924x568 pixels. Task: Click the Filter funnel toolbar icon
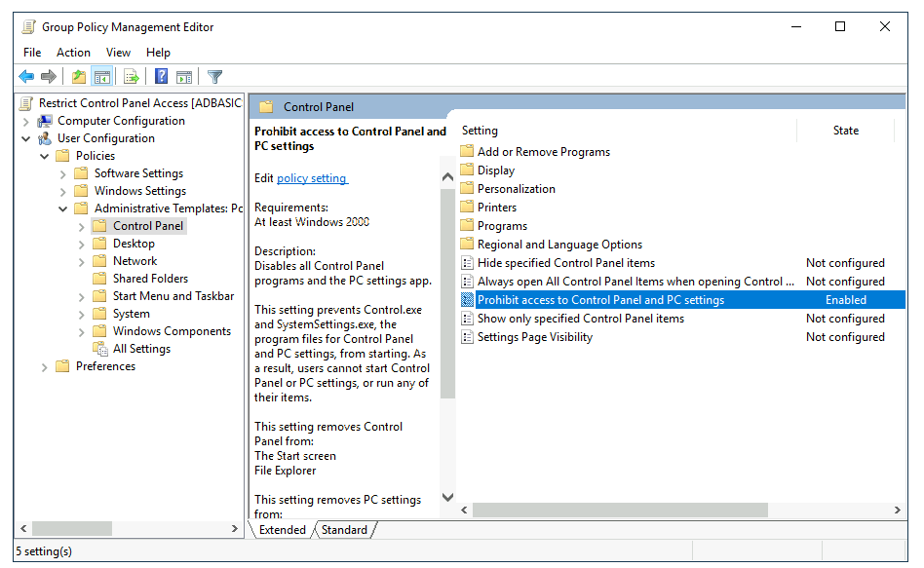click(x=215, y=77)
